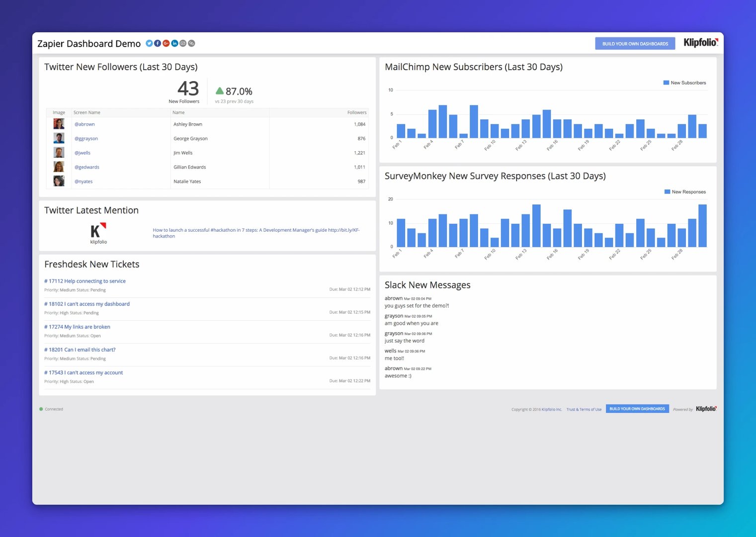Click the Slack message 'me too!!'
Image resolution: width=756 pixels, height=537 pixels.
click(394, 358)
